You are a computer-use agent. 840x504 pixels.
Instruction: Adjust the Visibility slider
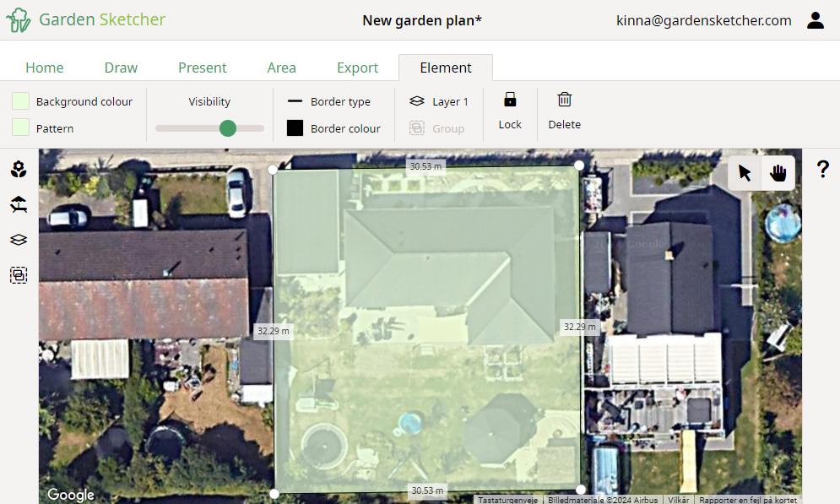229,128
